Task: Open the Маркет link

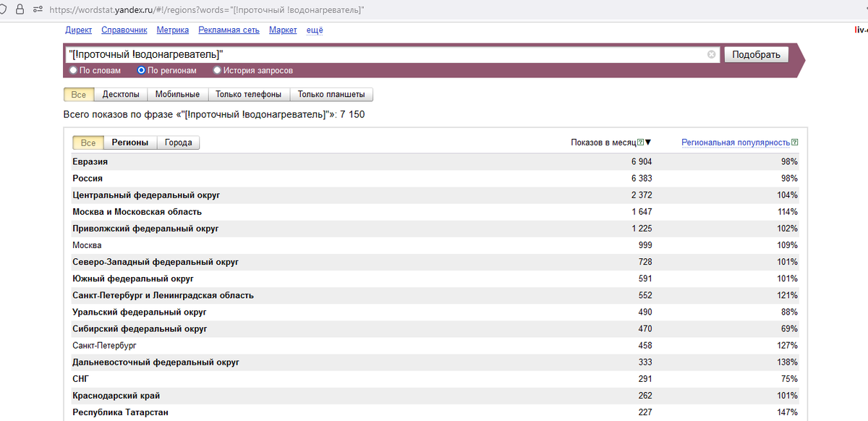Action: tap(283, 30)
